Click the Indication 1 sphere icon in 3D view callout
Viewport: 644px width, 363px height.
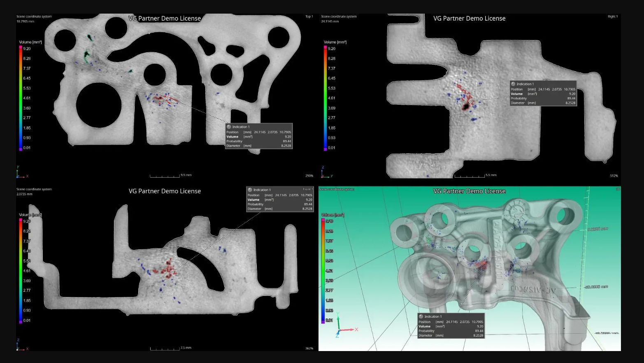click(x=421, y=316)
